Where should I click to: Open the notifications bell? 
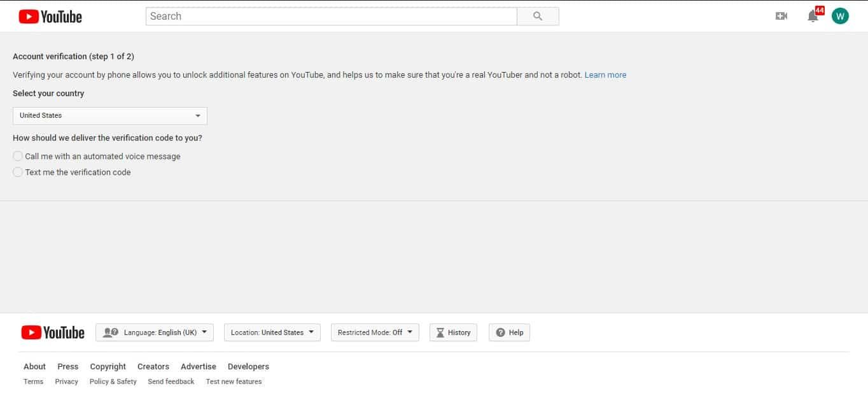(x=813, y=17)
